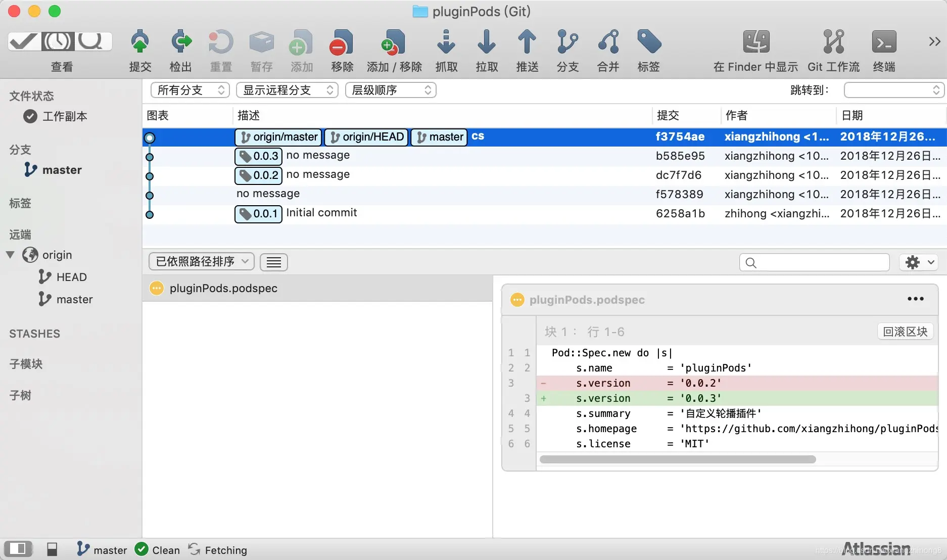This screenshot has width=947, height=560.
Task: Click in the diff search field
Action: [x=815, y=262]
